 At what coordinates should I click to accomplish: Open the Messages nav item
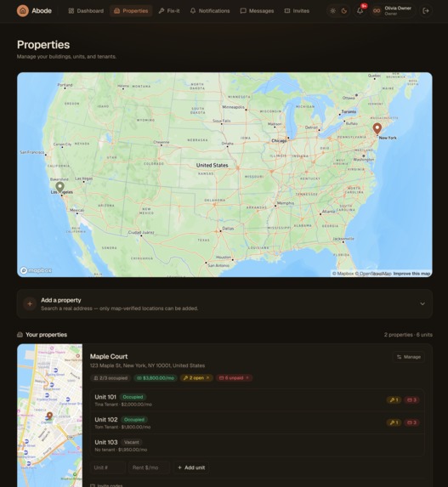tap(257, 11)
